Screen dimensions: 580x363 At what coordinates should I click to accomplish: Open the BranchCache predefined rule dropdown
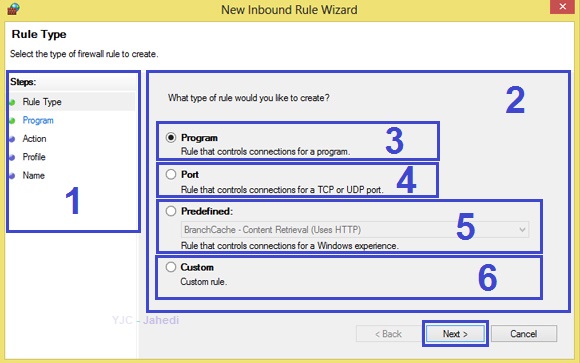[355, 229]
